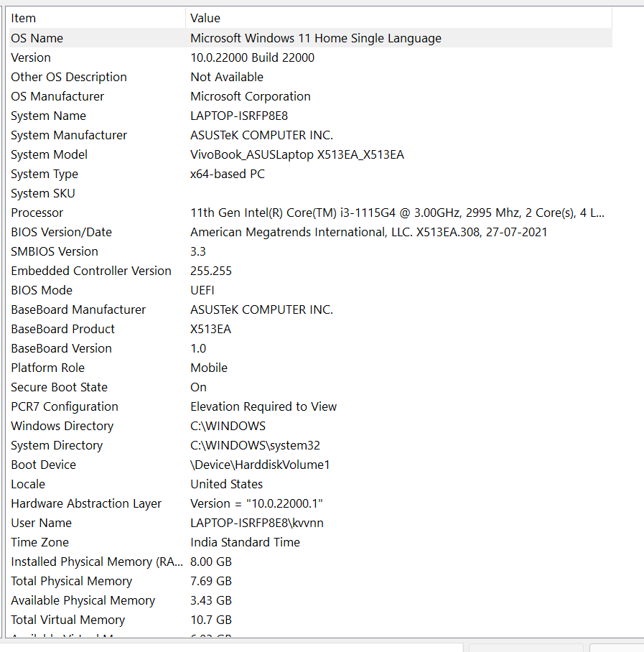Click the LAPTOP-ISRFP8E8 system name value
Screen dimensions: 644x652
click(239, 116)
